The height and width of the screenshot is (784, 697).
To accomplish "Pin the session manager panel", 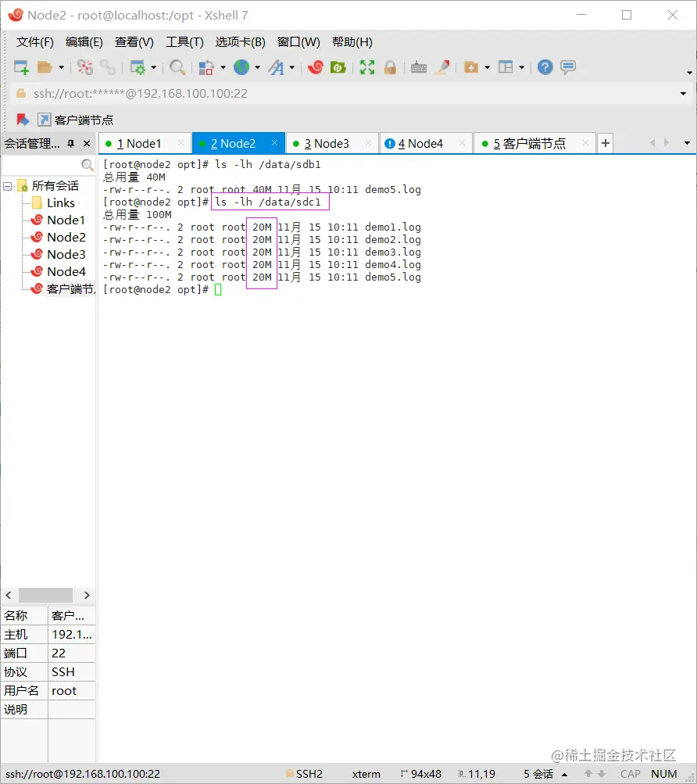I will (70, 144).
